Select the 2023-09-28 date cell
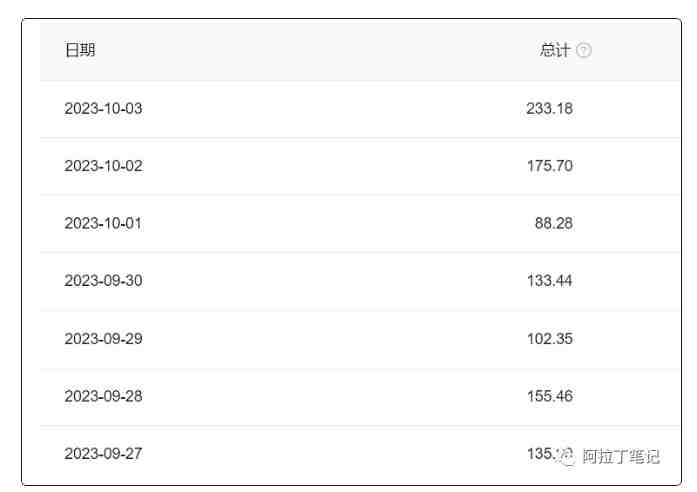Screen dimensions: 697x492 (x=103, y=396)
